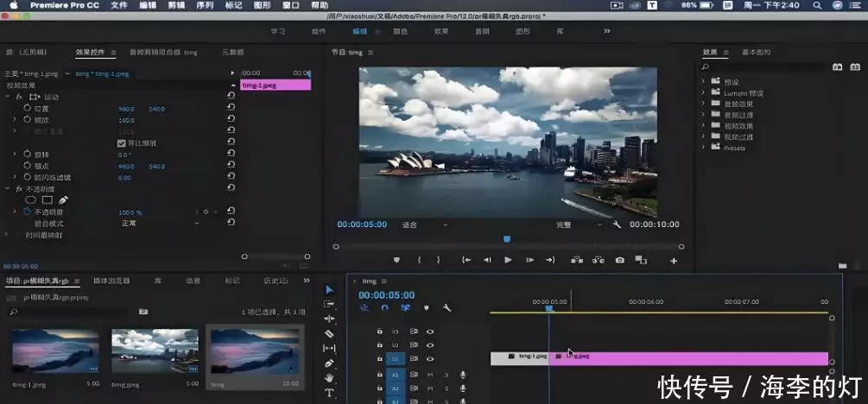Toggle the Opacity animation stopwatch

(x=28, y=211)
